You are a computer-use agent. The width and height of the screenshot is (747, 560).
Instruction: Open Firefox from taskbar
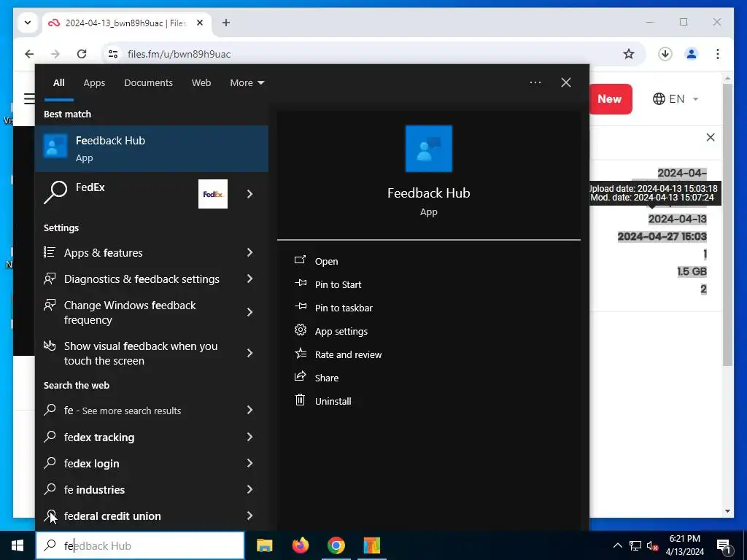pos(300,545)
